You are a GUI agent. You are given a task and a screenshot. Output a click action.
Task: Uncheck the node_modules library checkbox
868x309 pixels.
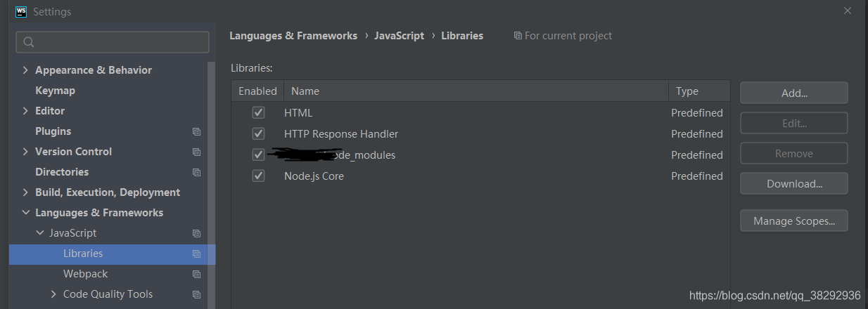tap(259, 154)
